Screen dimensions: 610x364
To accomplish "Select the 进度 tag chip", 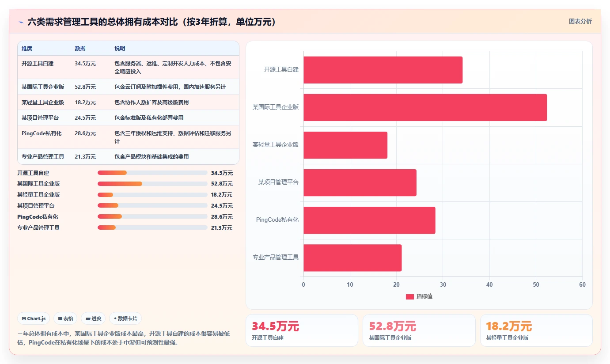I will point(93,318).
